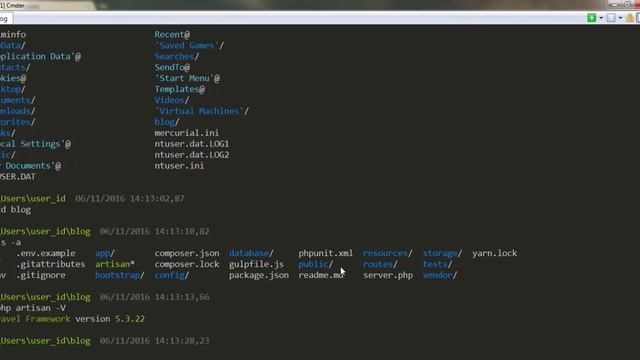Click the readme.md file name
640x360 pixels.
point(321,276)
